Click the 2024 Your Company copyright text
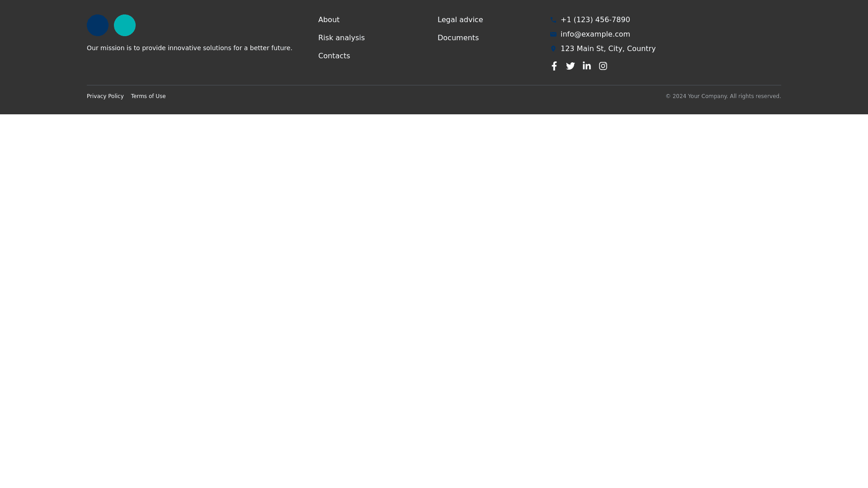Screen dimensions: 868x488 click(723, 96)
